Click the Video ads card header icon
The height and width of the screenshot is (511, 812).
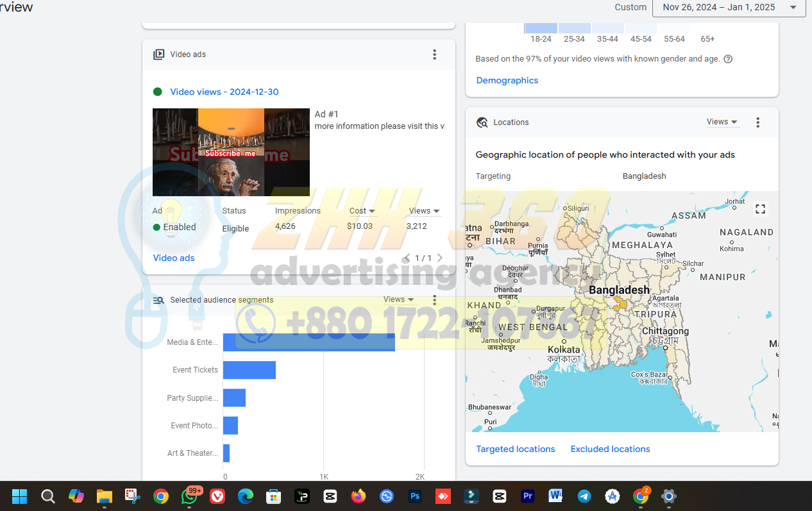[x=158, y=54]
